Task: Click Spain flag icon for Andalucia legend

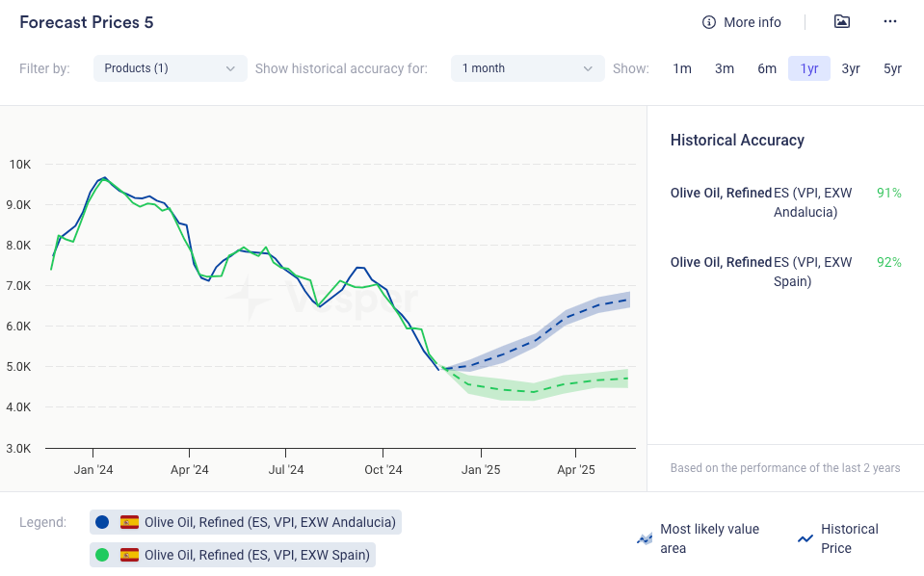Action: 129,522
